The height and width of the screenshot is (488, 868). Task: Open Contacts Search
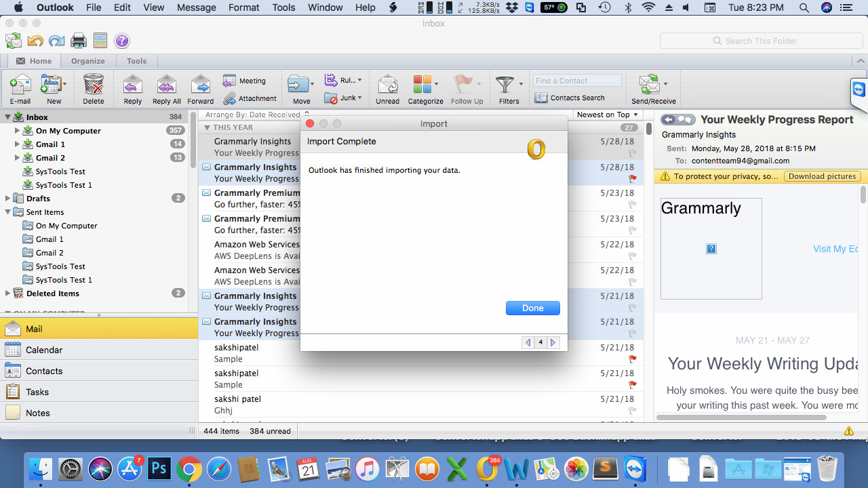tap(570, 98)
